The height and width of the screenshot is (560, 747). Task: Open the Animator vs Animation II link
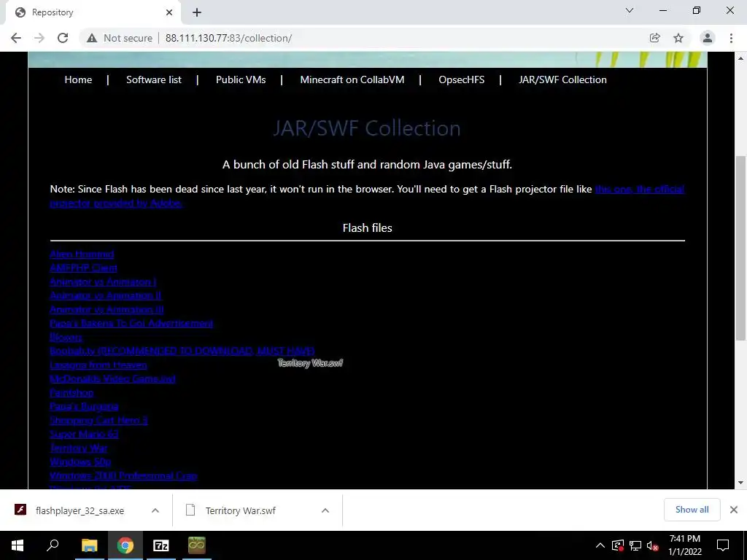106,295
